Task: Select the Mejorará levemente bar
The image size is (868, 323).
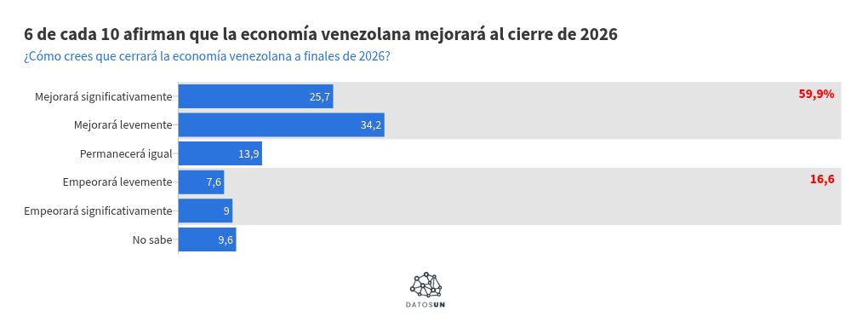Action: tap(281, 124)
